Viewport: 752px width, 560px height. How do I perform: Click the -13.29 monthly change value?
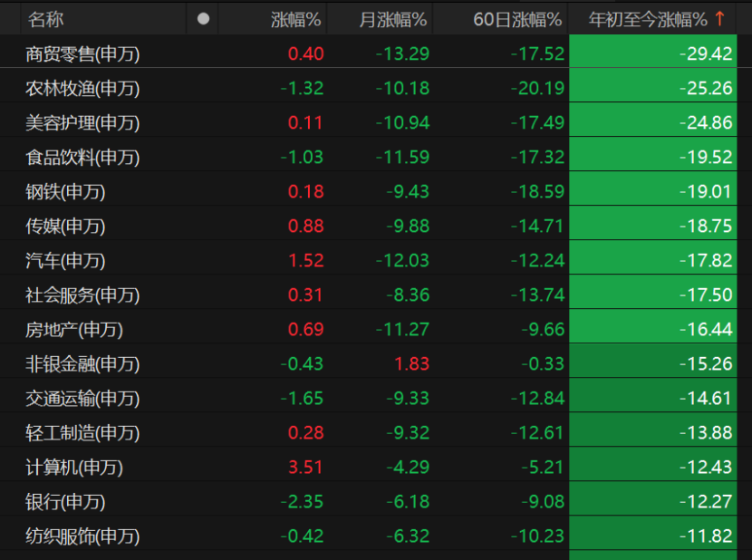[x=402, y=53]
